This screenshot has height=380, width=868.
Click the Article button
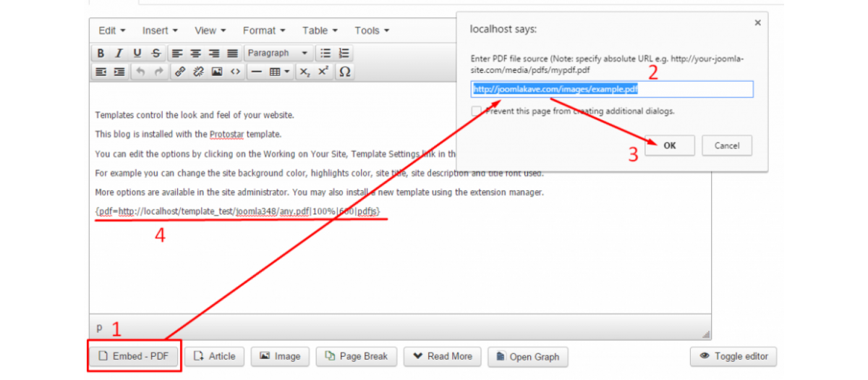(x=214, y=356)
